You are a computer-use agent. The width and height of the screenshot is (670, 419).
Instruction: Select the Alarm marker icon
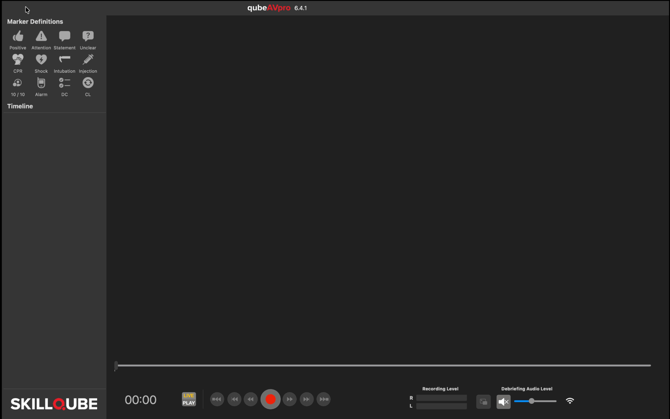point(41,83)
